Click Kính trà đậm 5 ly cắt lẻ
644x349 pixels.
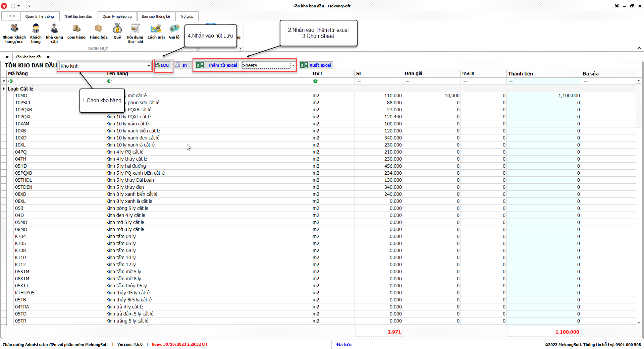[x=130, y=314]
